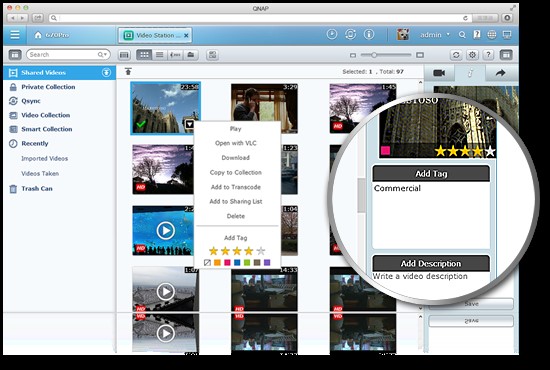Open Imported Videos list

click(x=45, y=159)
